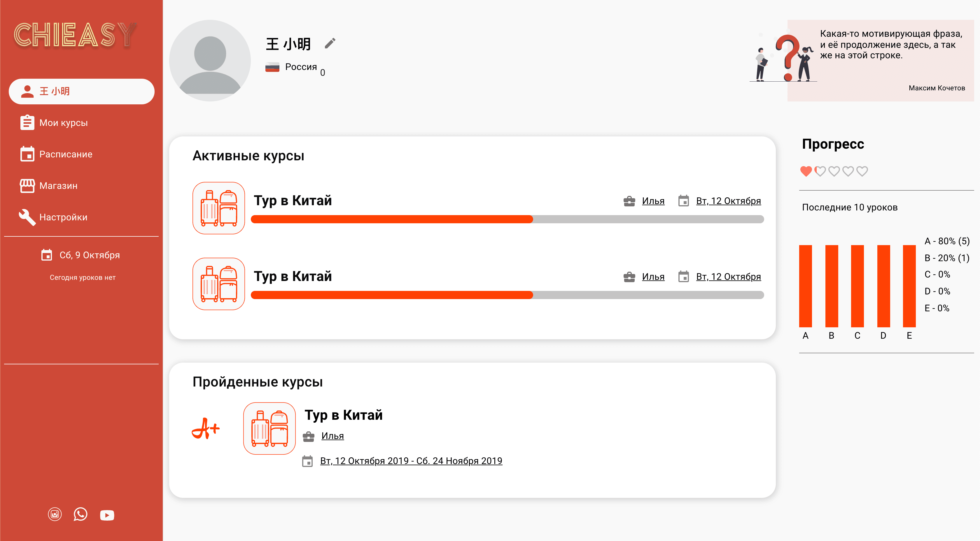Click the first Тур в Китай progress bar
The height and width of the screenshot is (541, 980).
[x=507, y=219]
